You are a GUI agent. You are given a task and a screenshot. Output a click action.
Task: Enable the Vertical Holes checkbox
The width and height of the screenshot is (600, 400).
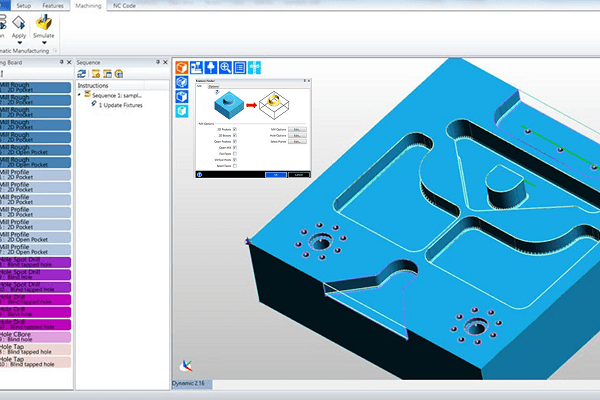point(234,158)
